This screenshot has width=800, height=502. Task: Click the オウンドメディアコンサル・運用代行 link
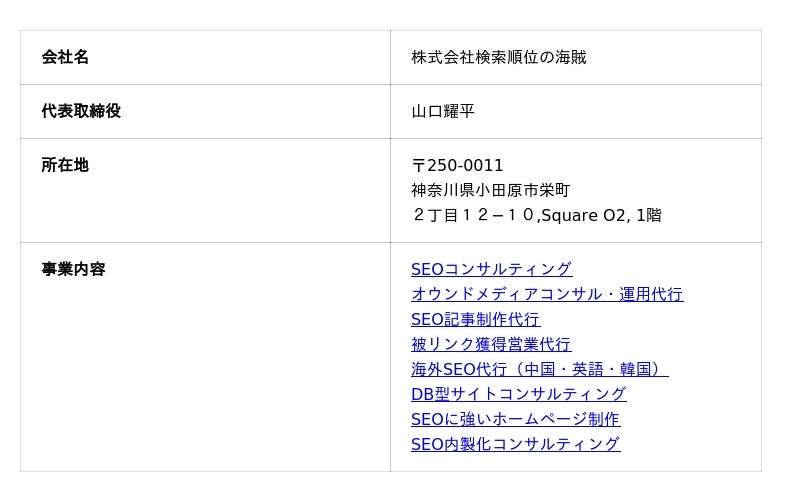point(547,294)
